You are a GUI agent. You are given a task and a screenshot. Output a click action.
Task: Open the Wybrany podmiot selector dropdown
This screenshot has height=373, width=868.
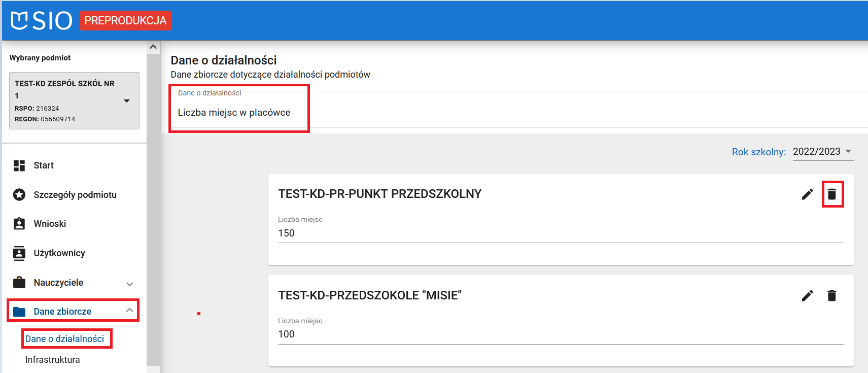(127, 101)
